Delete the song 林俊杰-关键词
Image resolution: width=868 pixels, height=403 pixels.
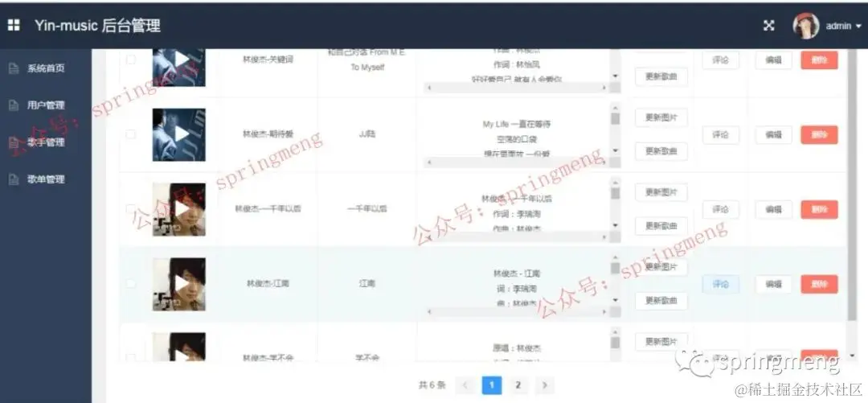tap(819, 60)
